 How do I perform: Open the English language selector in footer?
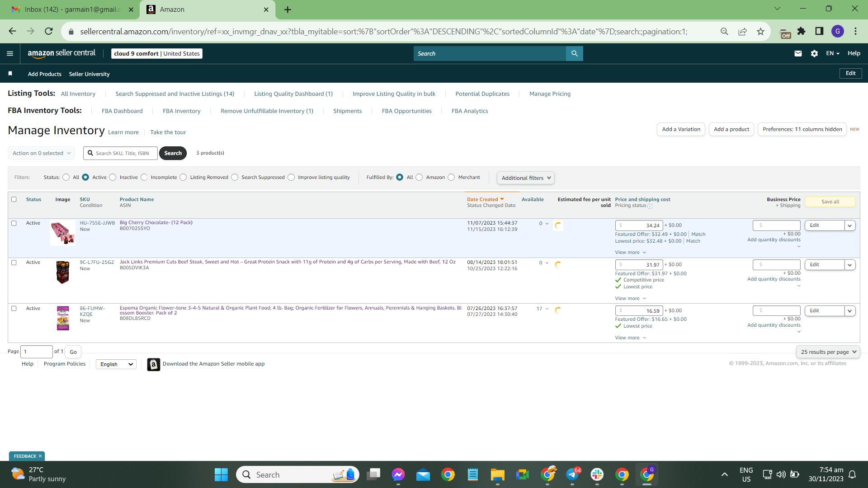click(116, 364)
